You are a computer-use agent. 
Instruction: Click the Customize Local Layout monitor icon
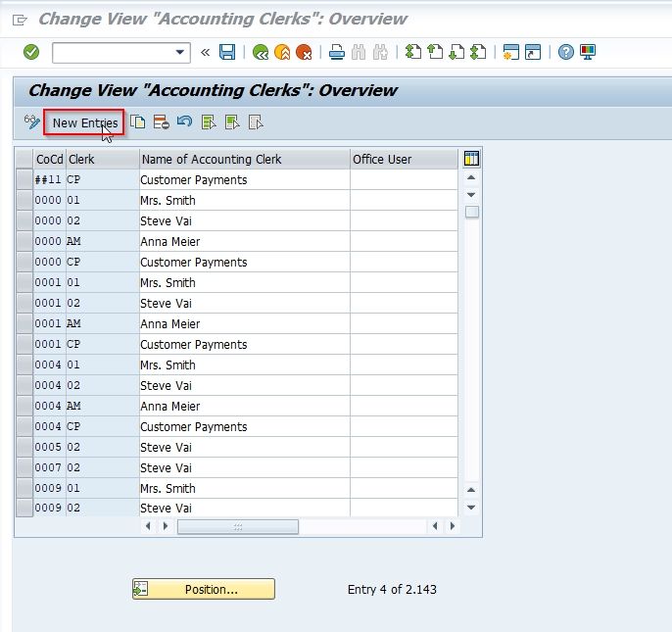click(588, 52)
